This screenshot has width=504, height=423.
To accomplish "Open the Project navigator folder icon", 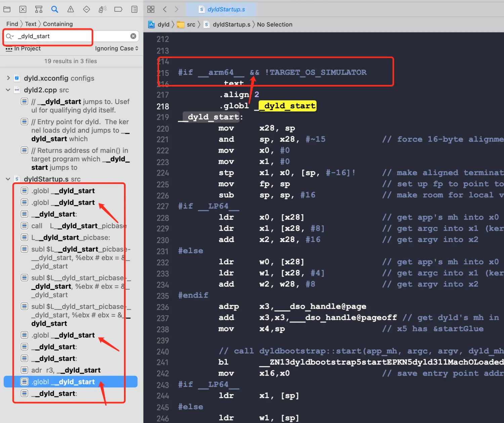I will click(7, 9).
